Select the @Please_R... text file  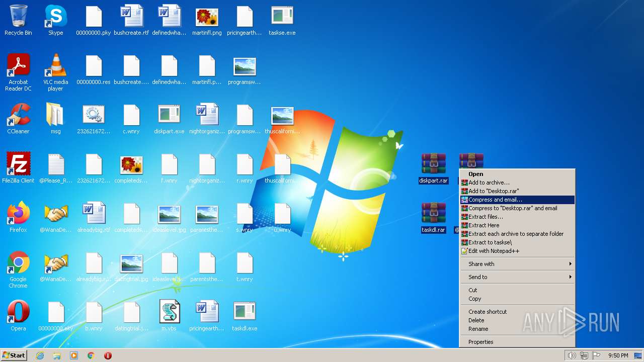click(56, 168)
